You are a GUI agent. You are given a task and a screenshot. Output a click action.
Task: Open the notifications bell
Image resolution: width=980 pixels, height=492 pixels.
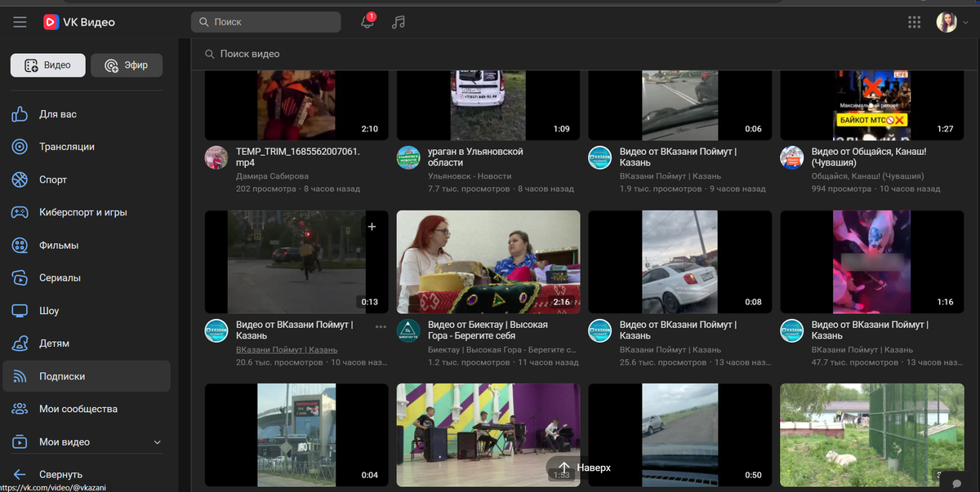(367, 22)
